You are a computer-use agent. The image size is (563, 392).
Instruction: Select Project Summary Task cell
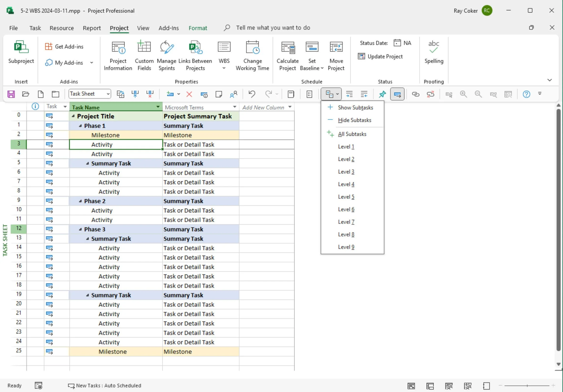[201, 116]
